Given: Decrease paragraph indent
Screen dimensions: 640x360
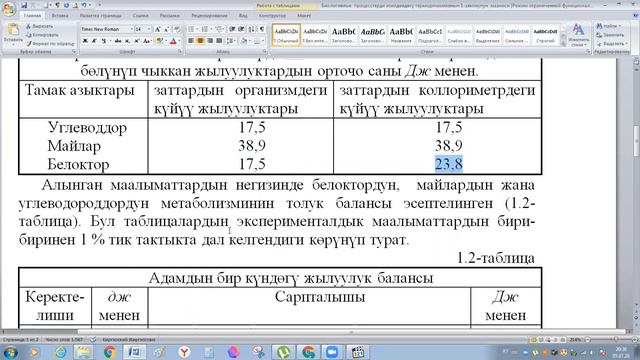Looking at the screenshot, I should (x=232, y=29).
